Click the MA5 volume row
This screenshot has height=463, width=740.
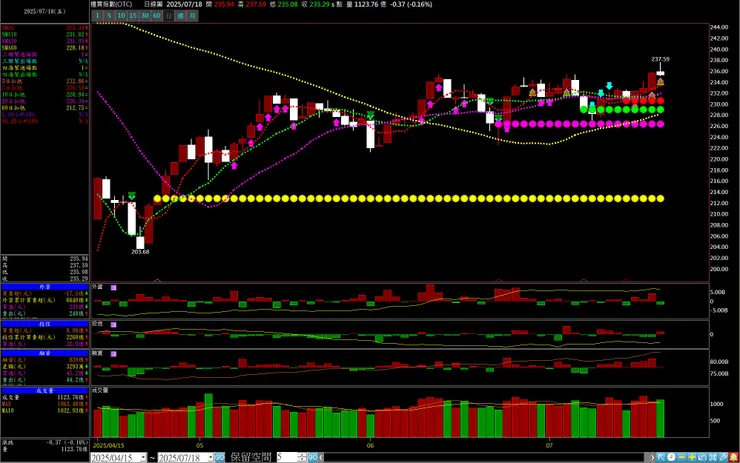[45, 404]
